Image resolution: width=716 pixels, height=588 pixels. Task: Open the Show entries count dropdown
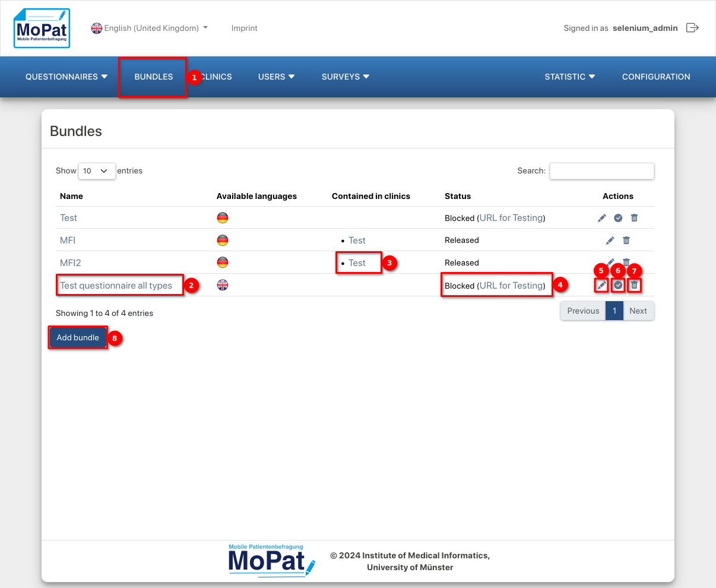coord(96,171)
